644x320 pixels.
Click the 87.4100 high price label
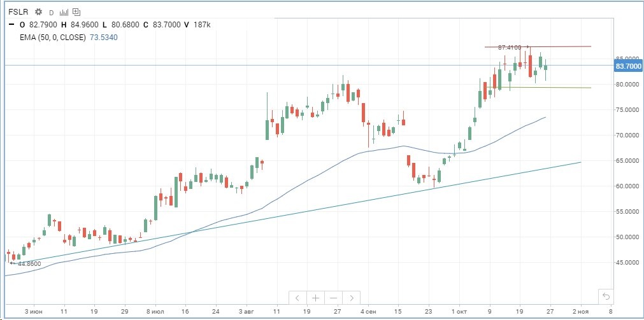click(510, 48)
